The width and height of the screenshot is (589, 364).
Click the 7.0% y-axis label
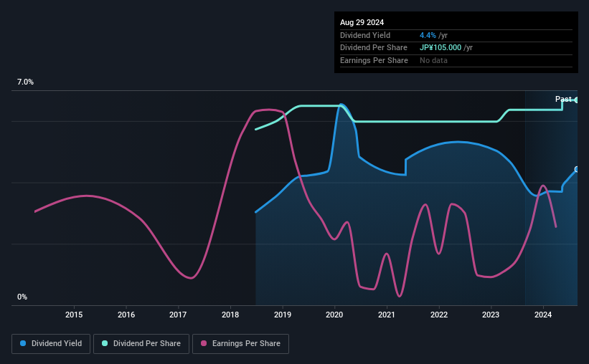(25, 82)
